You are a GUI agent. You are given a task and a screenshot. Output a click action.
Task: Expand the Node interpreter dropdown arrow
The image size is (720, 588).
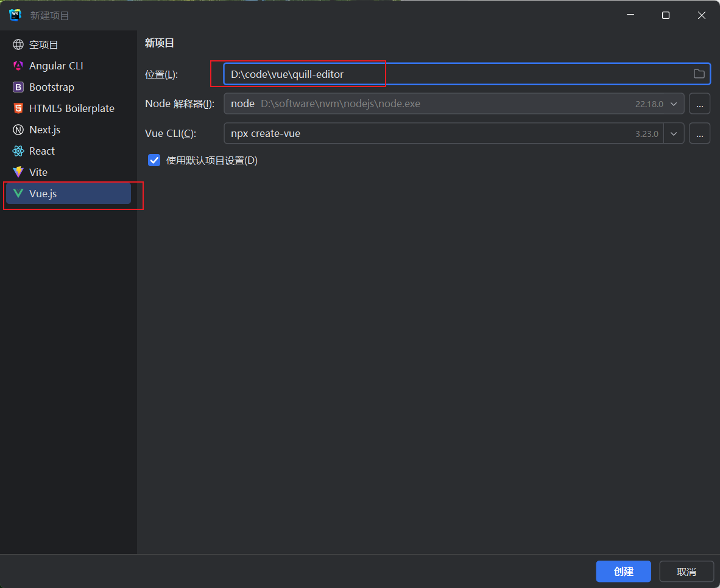pos(674,103)
